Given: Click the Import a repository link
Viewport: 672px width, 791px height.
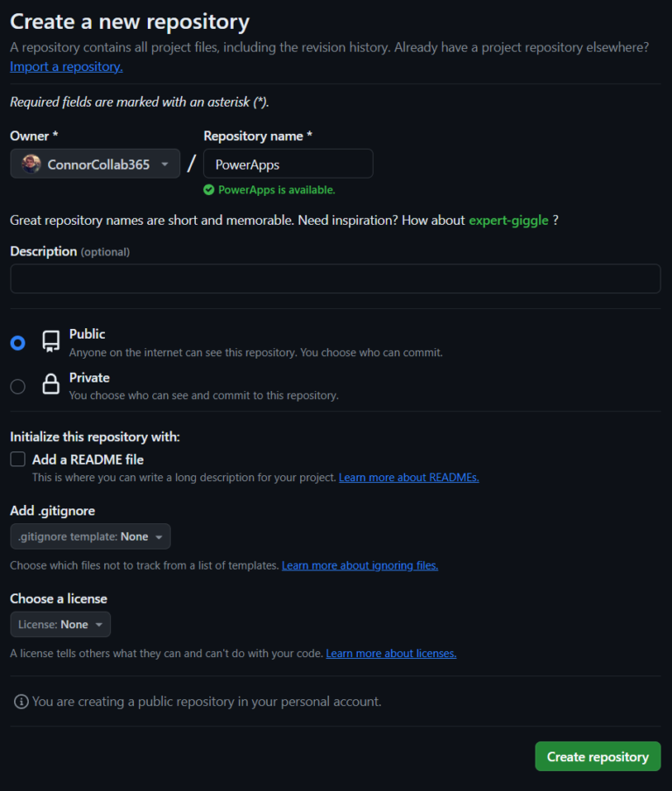Looking at the screenshot, I should tap(66, 66).
